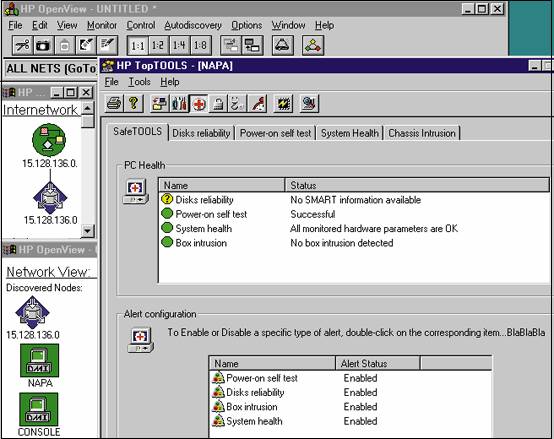Open the Help menu in HP OpenView
The width and height of the screenshot is (554, 439).
tap(324, 25)
